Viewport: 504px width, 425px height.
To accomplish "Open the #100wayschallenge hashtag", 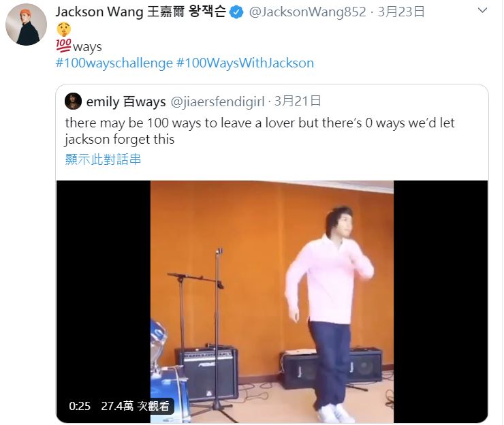I will pyautogui.click(x=114, y=63).
